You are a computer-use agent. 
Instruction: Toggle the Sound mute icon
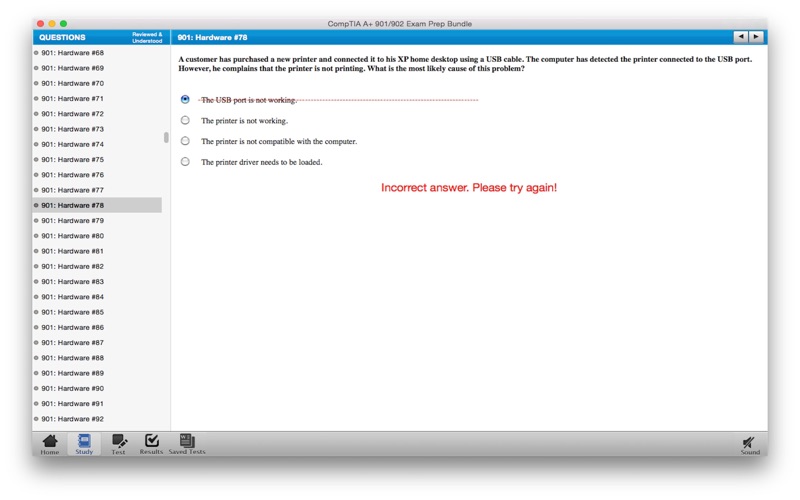coord(750,445)
